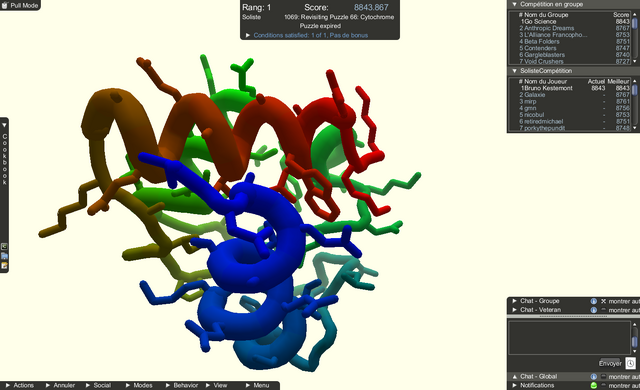Screen dimensions: 640x390
Task: Open the Anthropic Dreams group entry
Action: coord(549,28)
